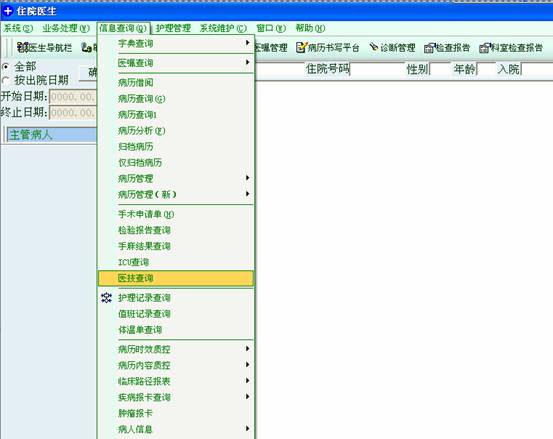Click the 医嘱管理 toolbar button
The width and height of the screenshot is (553, 439).
pos(271,47)
